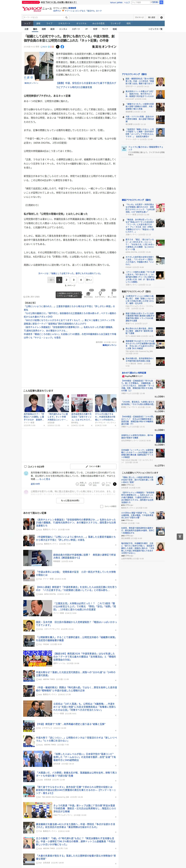Select the トップ tab
This screenshot has height=868, width=186.
click(x=27, y=24)
